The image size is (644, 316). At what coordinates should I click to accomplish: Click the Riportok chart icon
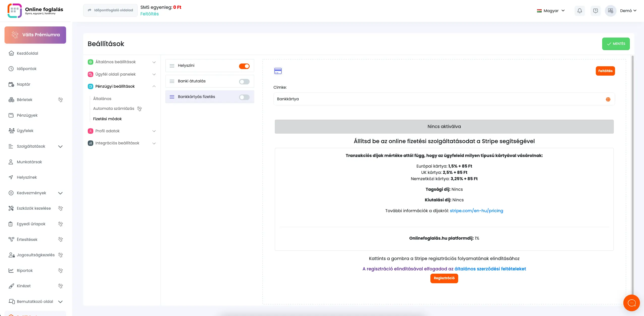pos(11,270)
